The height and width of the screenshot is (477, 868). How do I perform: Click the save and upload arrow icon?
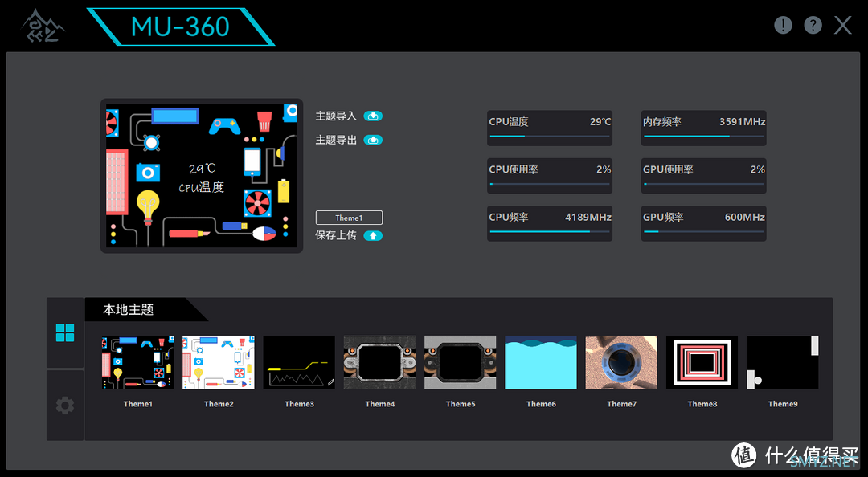coord(373,236)
